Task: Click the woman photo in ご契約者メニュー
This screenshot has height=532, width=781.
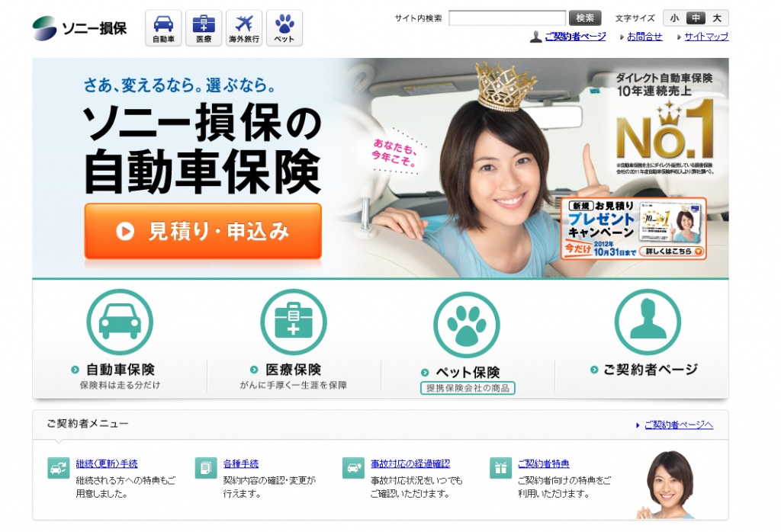Action: click(667, 486)
